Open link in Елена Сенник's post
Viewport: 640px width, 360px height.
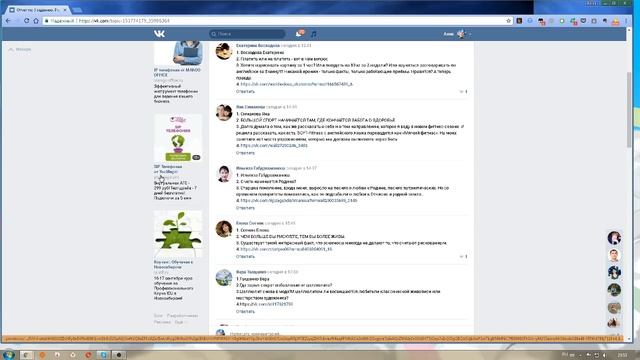tap(286, 249)
